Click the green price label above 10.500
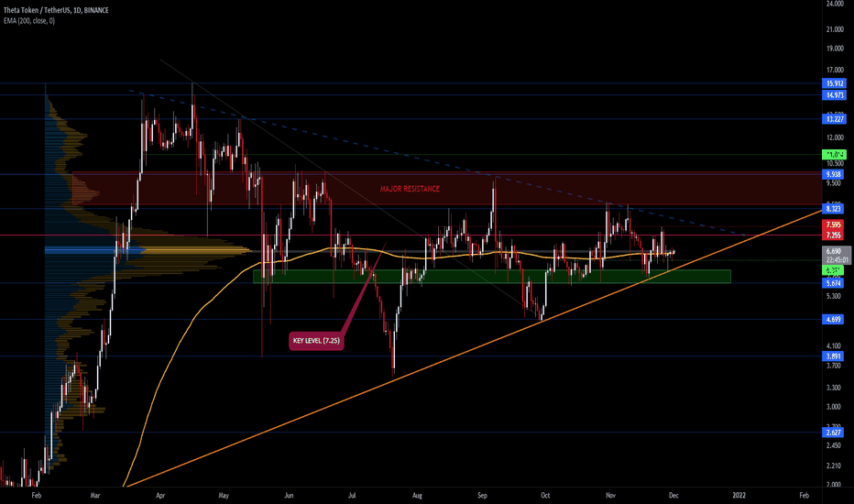The width and height of the screenshot is (854, 504). click(834, 155)
